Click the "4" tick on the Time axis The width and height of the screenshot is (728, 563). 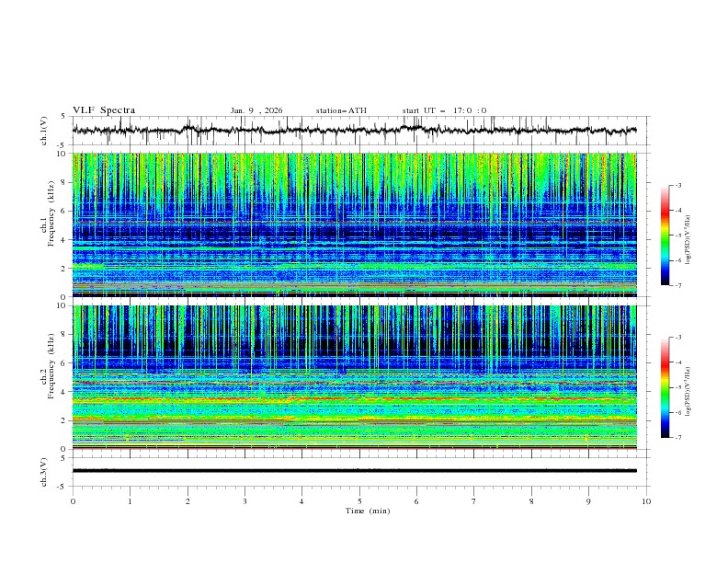[x=301, y=501]
